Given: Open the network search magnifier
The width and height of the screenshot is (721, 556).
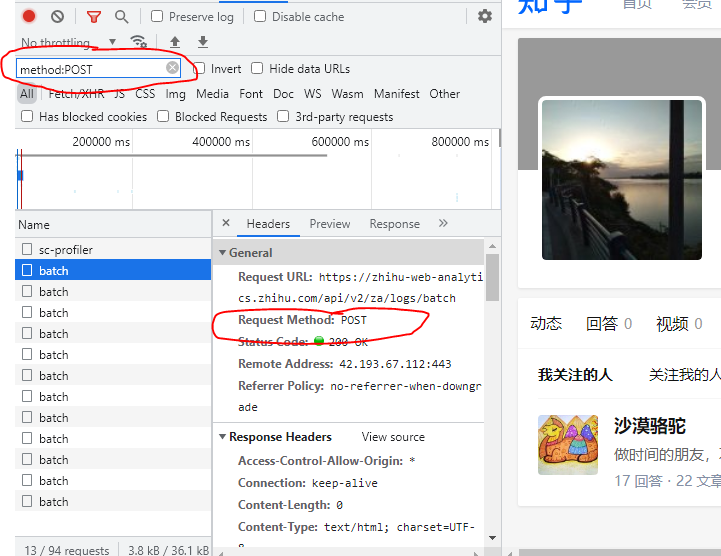Looking at the screenshot, I should [121, 17].
